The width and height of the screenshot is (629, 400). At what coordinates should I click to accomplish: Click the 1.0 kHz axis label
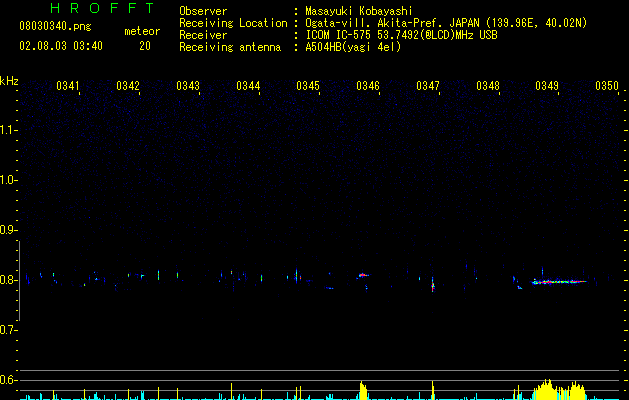pos(8,180)
